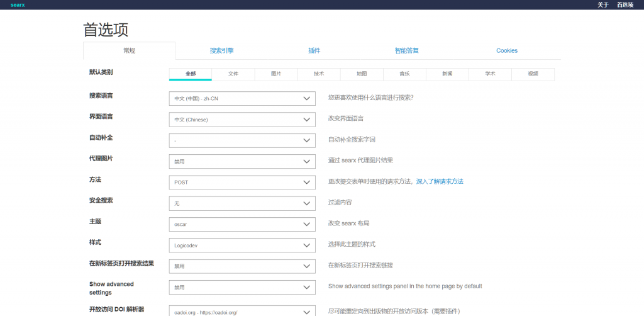Open 首选项 in top navigation
Viewport: 644px width, 316px height.
pos(625,5)
